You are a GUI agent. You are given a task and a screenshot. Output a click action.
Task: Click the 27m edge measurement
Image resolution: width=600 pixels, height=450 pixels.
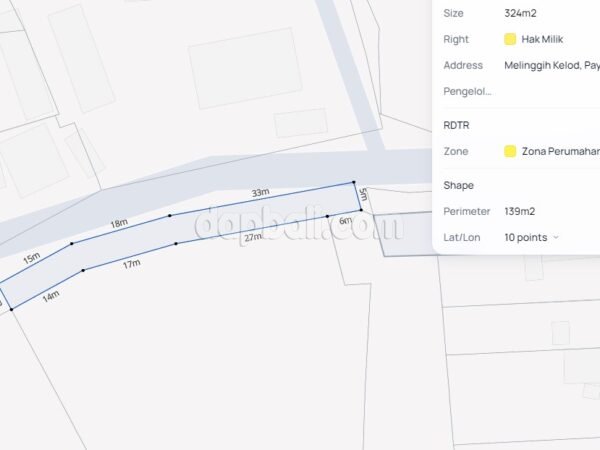pyautogui.click(x=253, y=237)
